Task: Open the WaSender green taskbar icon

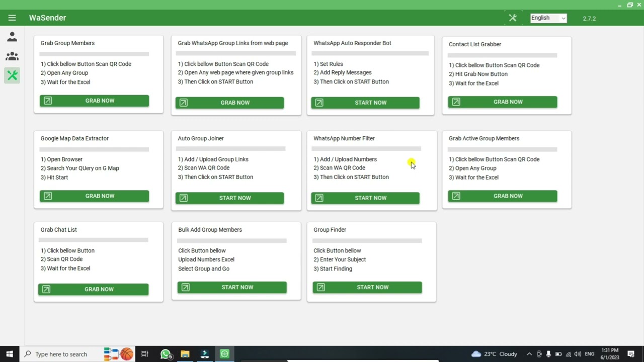Action: pos(224,354)
